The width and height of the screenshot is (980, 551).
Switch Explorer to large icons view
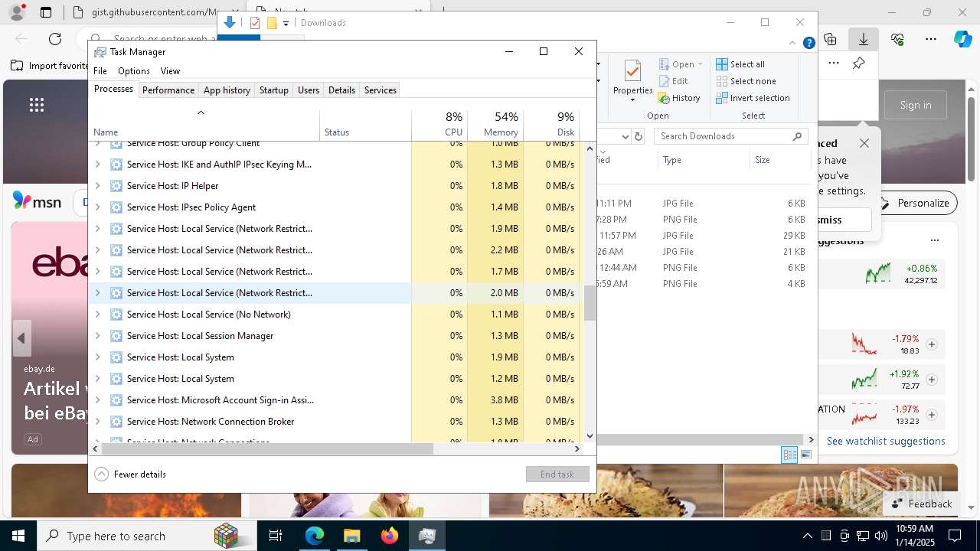click(x=805, y=455)
